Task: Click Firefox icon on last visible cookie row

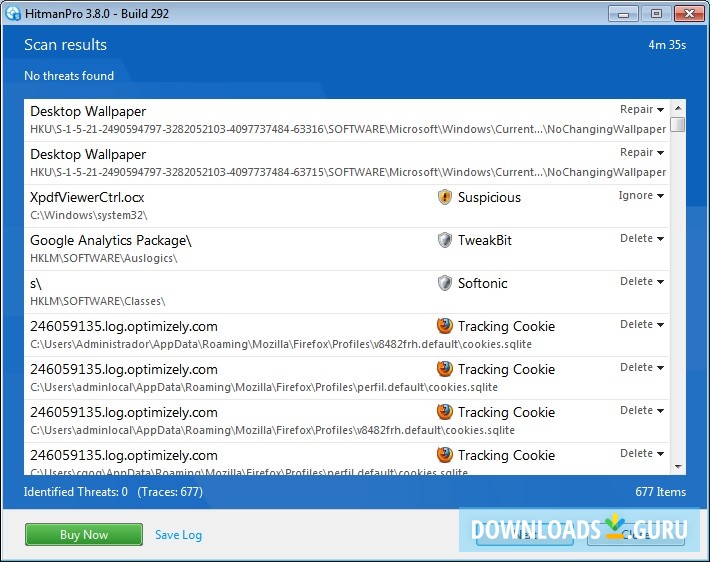Action: [x=445, y=455]
